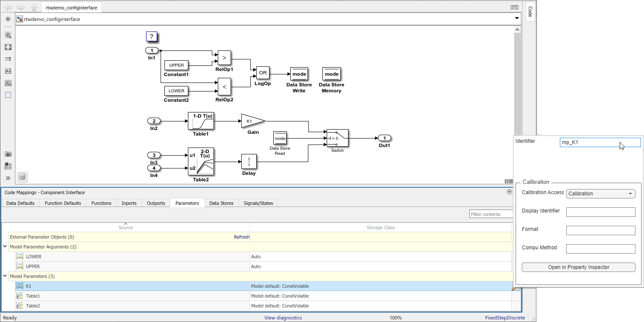Click the Fit to View icon
The height and width of the screenshot is (322, 644).
pos(8,47)
